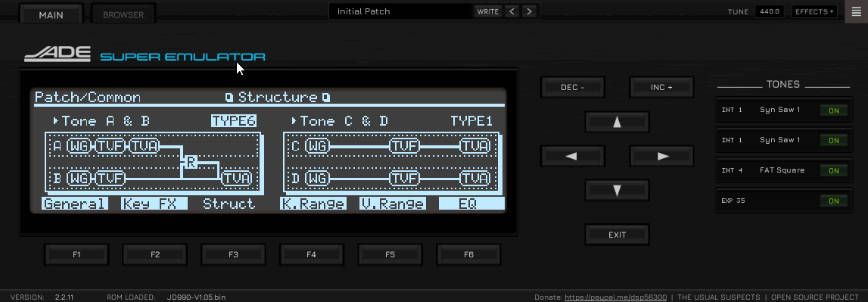Image resolution: width=868 pixels, height=302 pixels.
Task: Open the hamburger menu icon
Action: click(857, 11)
